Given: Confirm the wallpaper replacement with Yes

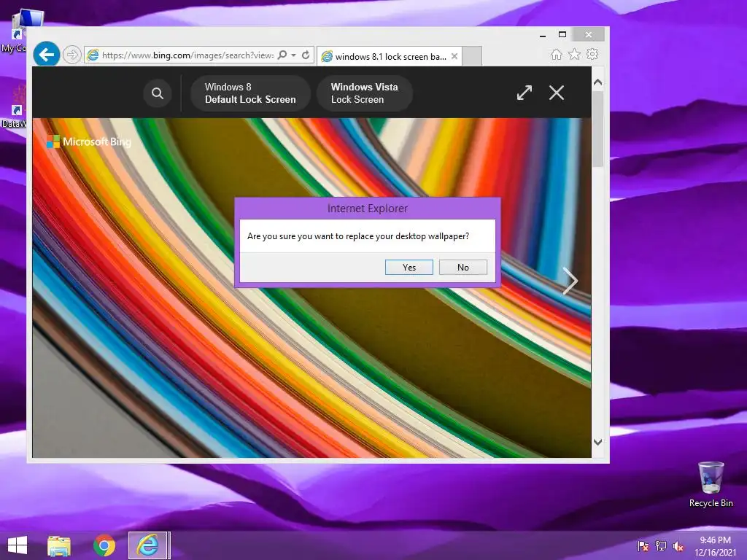Looking at the screenshot, I should click(x=409, y=267).
